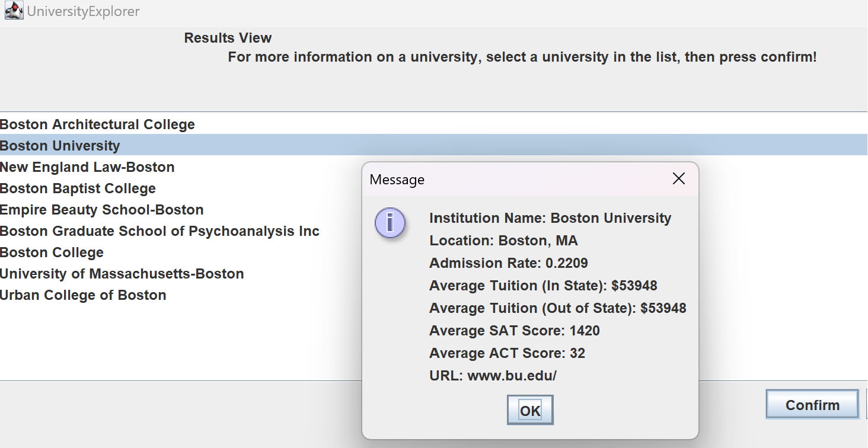Click the instruction text about pressing confirm

click(522, 57)
